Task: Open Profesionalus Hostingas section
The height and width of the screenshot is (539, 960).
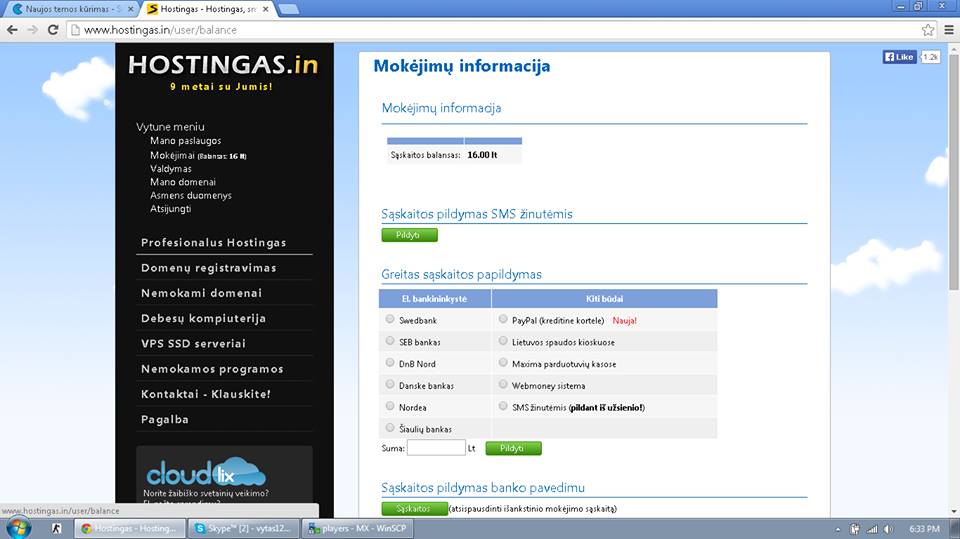Action: [x=214, y=243]
